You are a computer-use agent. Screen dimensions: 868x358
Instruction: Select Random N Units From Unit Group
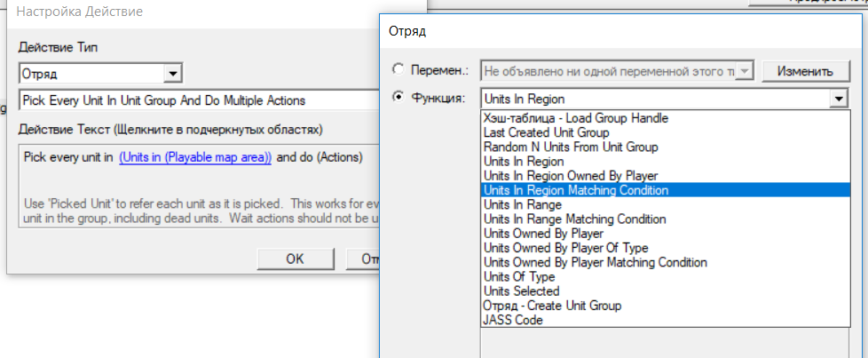click(570, 147)
